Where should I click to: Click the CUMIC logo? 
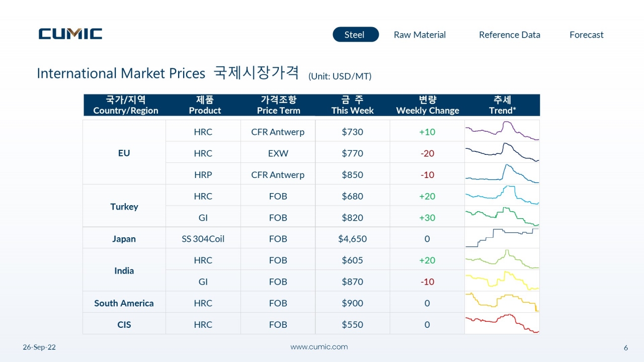click(70, 34)
